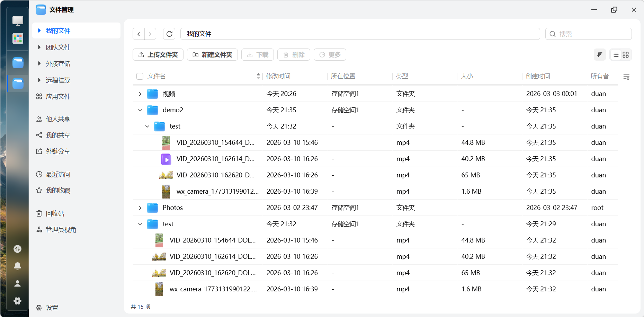Click the 上传文件夹 button

coord(158,55)
